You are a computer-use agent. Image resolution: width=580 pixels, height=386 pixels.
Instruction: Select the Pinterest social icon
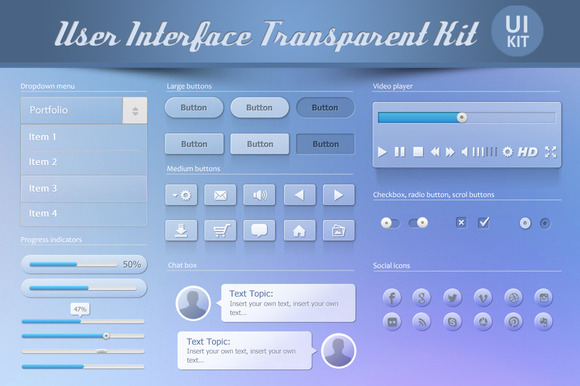[513, 322]
